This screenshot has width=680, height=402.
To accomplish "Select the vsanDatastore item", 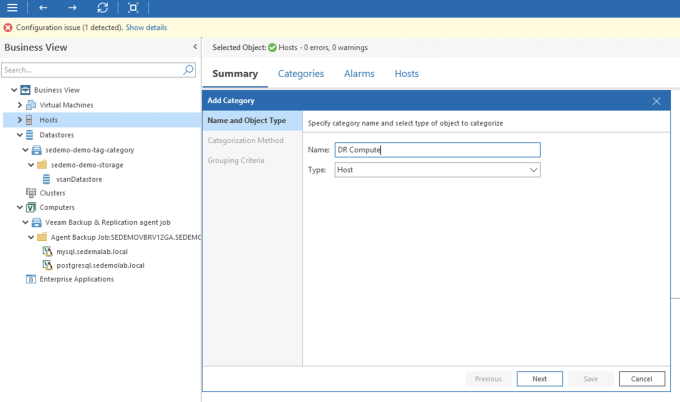I will 79,179.
